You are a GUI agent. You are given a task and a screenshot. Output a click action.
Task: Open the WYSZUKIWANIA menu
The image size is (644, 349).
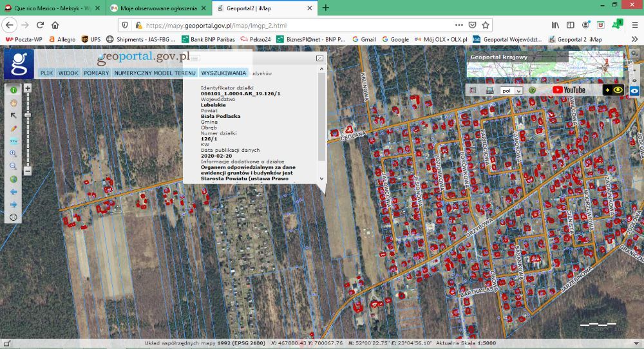[223, 73]
